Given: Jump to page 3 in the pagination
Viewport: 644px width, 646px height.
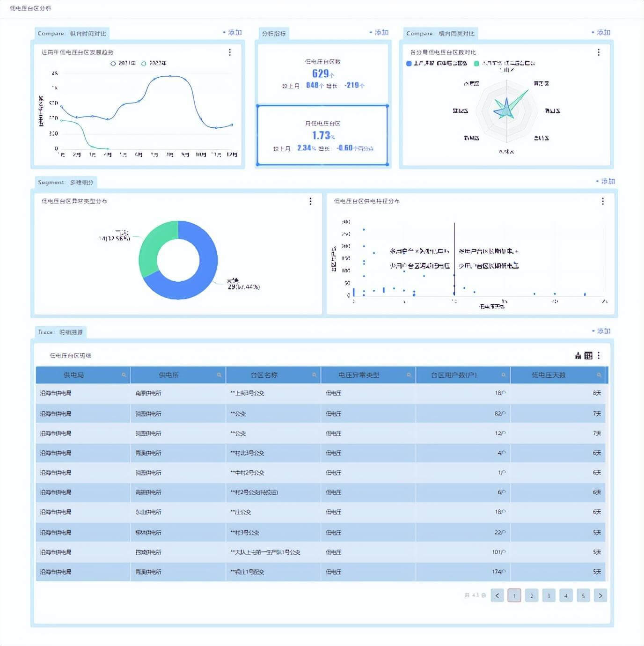Looking at the screenshot, I should click(x=549, y=595).
